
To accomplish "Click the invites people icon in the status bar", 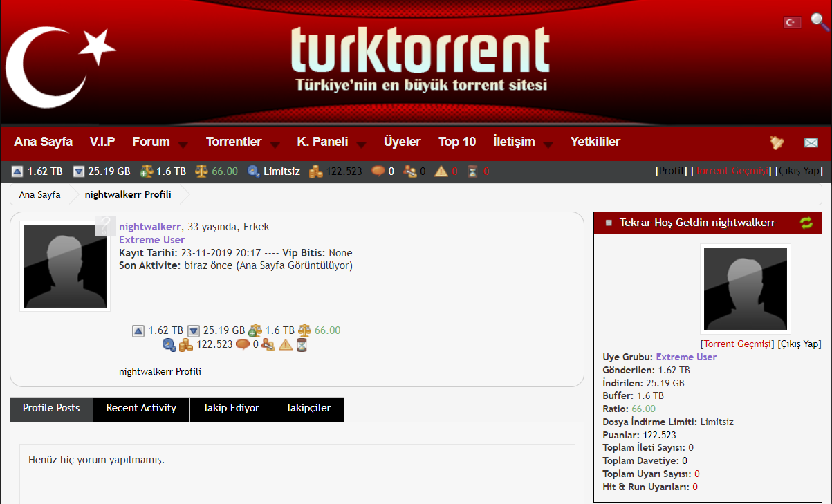I will pyautogui.click(x=410, y=171).
